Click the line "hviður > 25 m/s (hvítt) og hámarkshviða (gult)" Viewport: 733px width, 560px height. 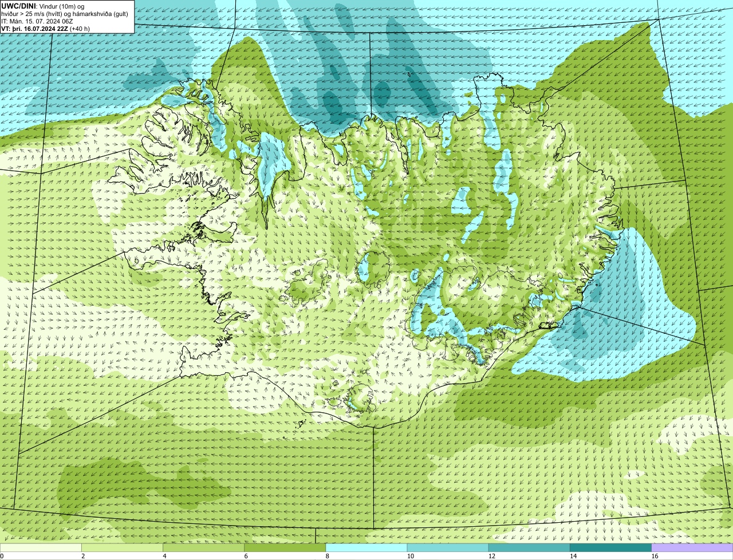[x=65, y=13]
